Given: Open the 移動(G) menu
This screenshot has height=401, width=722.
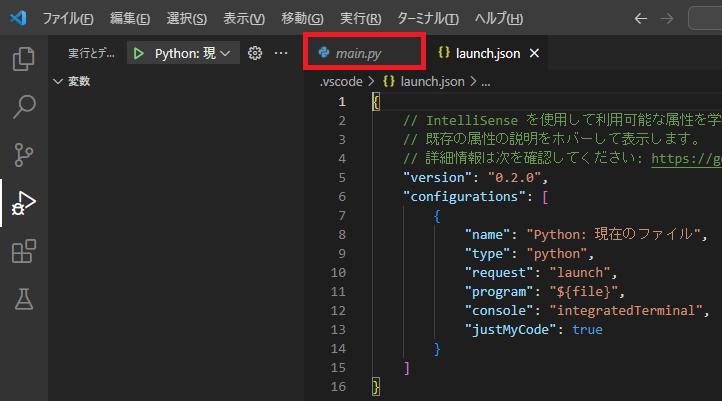Looking at the screenshot, I should pos(303,19).
